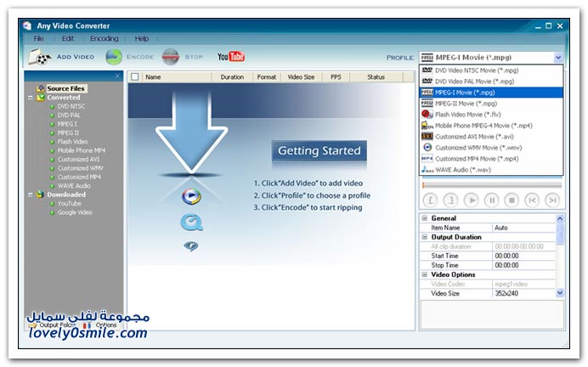Collapse the Video Options section

[x=425, y=274]
